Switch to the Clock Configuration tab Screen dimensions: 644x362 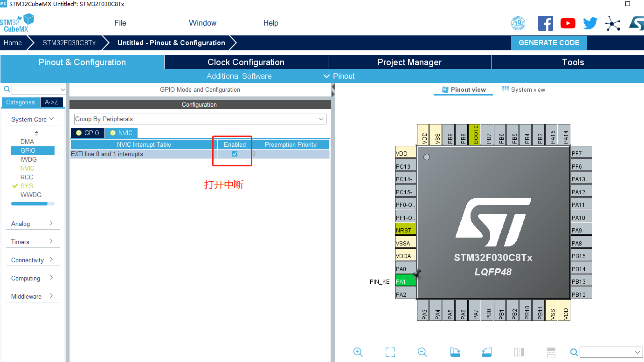point(246,62)
